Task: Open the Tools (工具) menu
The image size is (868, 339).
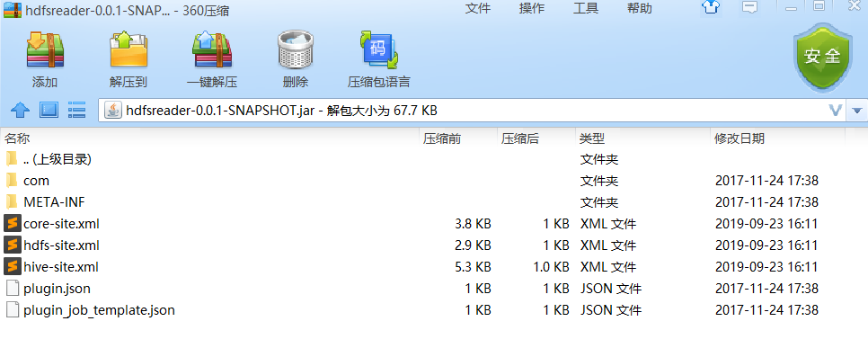Action: 586,8
